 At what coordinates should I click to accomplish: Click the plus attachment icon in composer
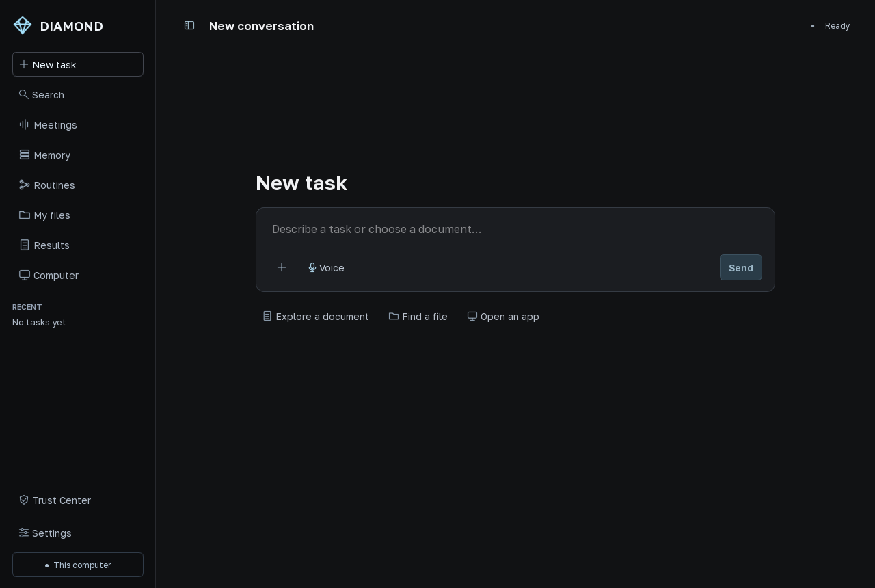click(282, 267)
